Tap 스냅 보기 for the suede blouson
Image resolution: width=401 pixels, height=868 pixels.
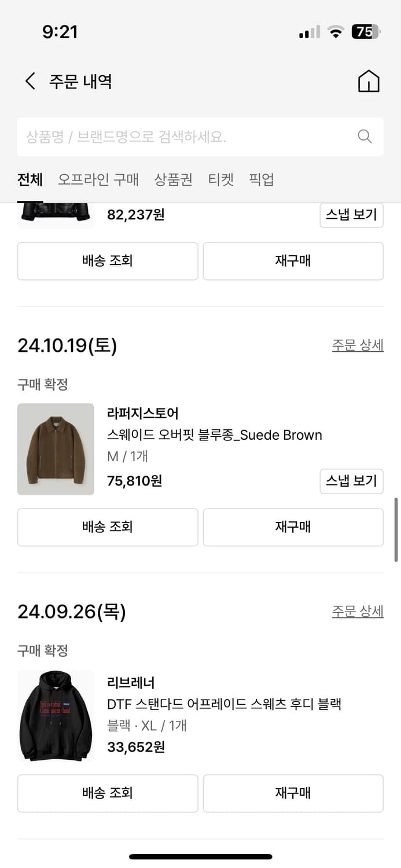[x=352, y=481]
